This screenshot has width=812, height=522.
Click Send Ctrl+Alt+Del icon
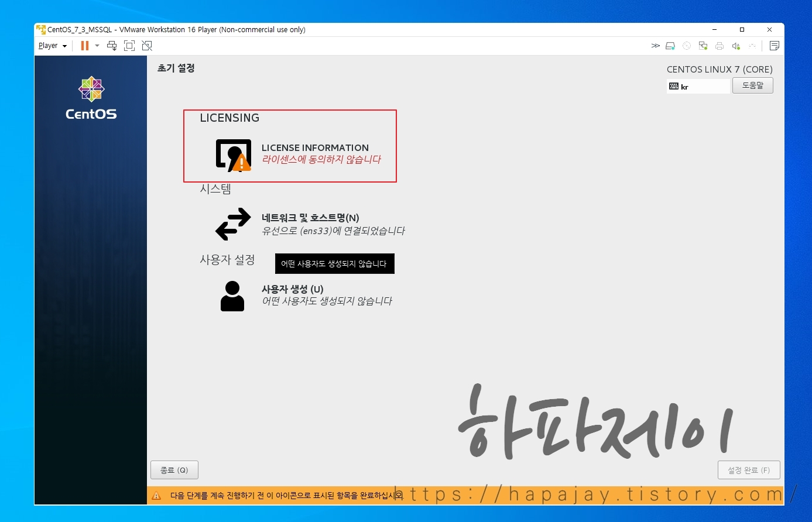click(112, 46)
